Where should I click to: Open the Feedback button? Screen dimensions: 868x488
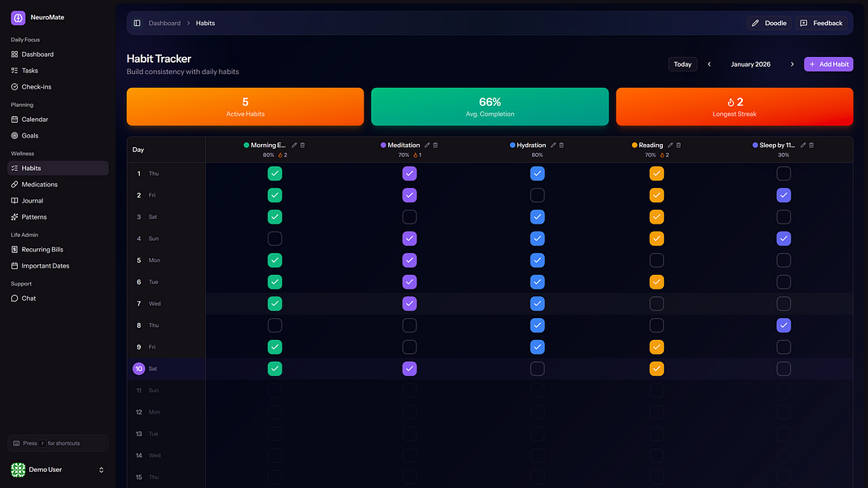click(822, 24)
